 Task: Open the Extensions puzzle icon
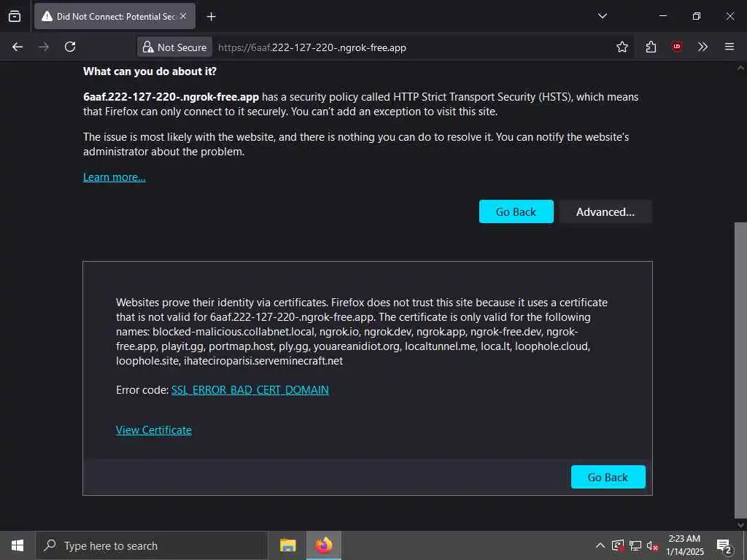point(651,47)
